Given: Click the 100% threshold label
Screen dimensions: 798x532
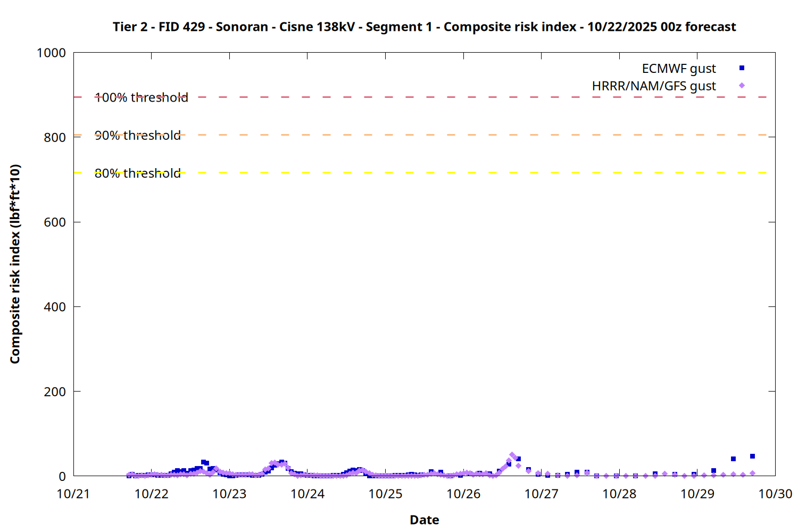Looking at the screenshot, I should pos(141,97).
